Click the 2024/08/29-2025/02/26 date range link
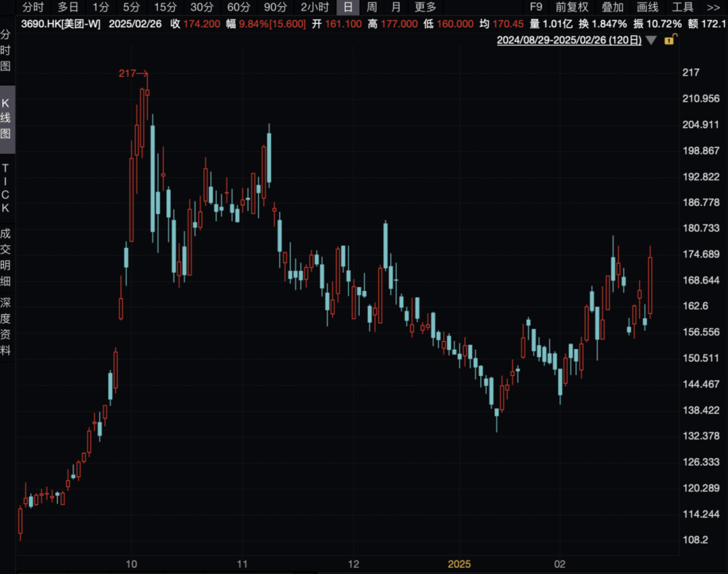This screenshot has height=574, width=728. click(570, 40)
